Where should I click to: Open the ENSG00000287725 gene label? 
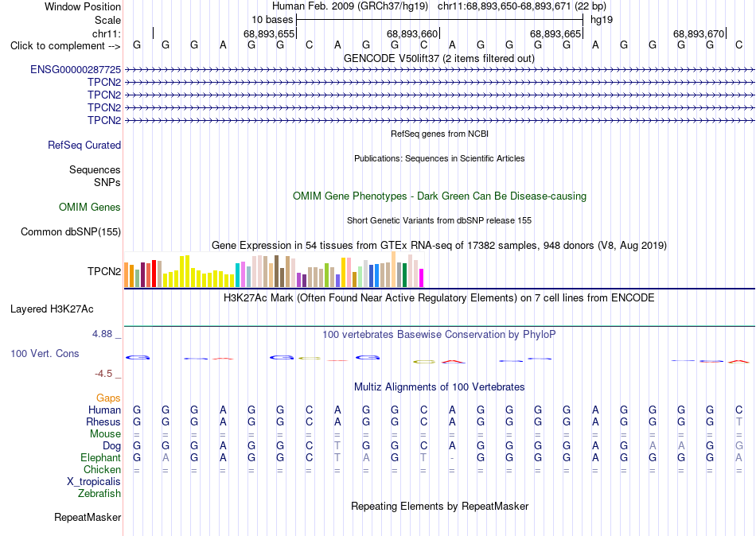coord(76,69)
